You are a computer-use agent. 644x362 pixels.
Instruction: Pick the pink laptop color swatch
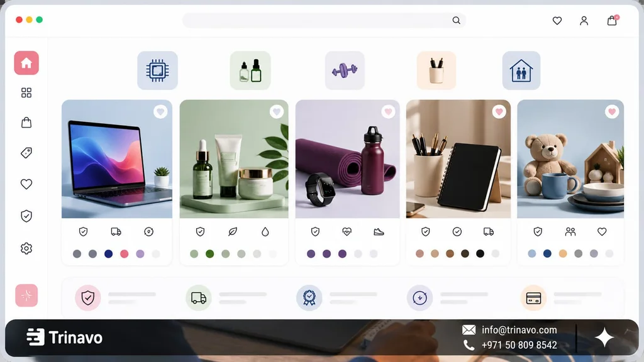(x=125, y=254)
